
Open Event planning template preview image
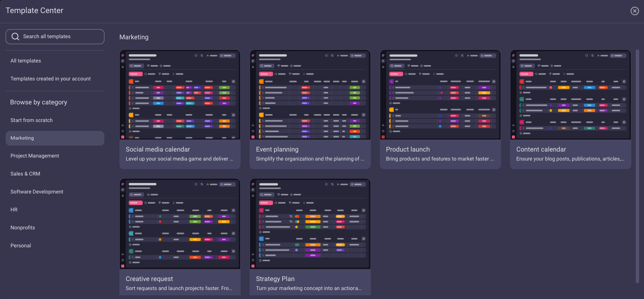pyautogui.click(x=310, y=95)
